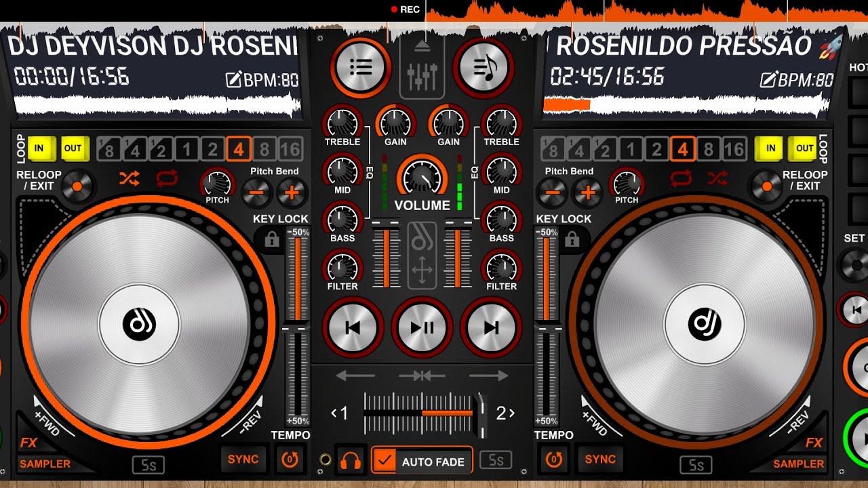
Task: Click right channel volume fader
Action: [x=458, y=254]
